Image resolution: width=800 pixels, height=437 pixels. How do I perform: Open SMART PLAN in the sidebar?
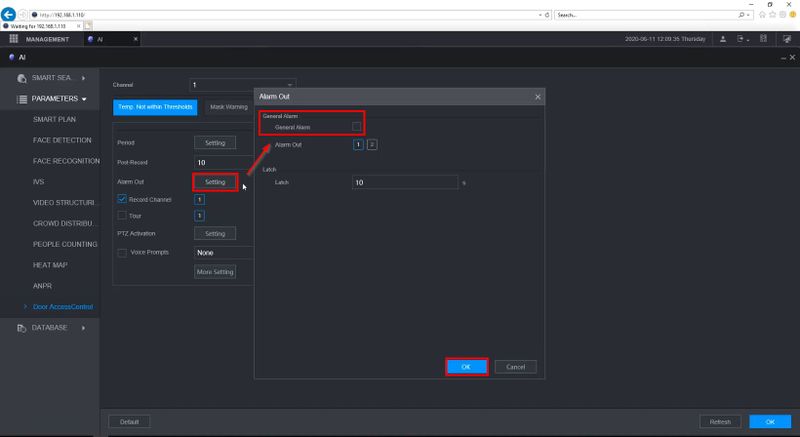tap(54, 119)
